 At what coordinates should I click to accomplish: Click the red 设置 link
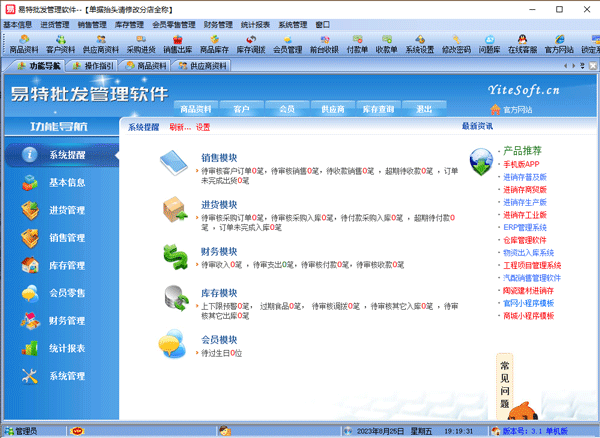[x=203, y=127]
